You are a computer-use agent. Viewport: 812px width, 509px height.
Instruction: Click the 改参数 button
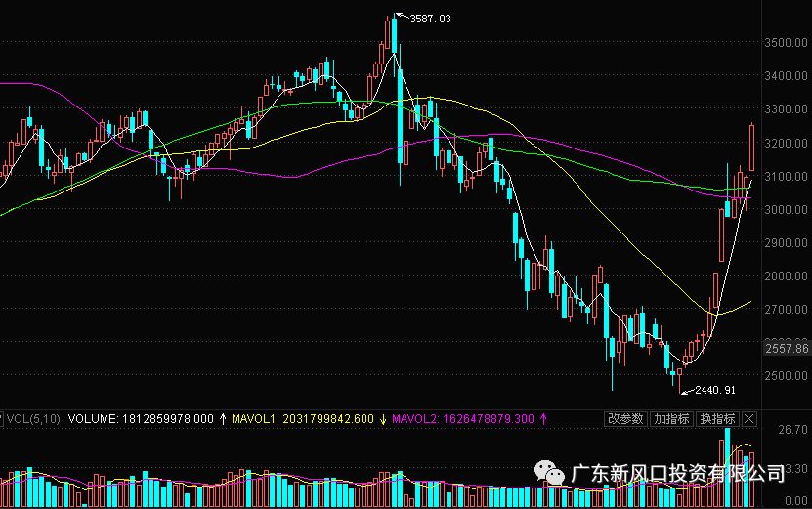point(625,418)
